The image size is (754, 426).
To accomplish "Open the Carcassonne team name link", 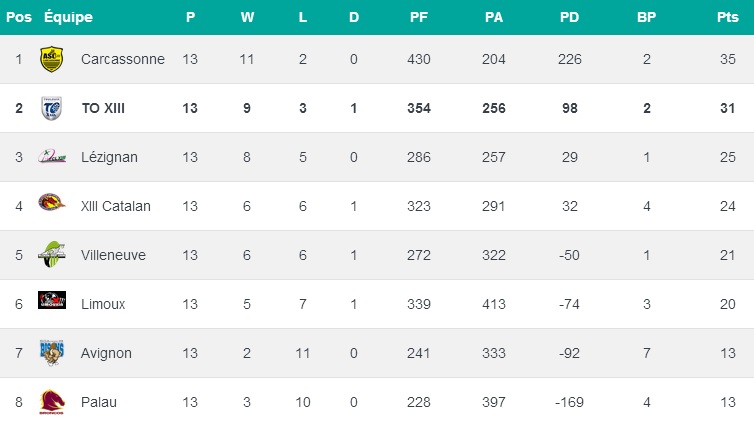I will click(122, 60).
